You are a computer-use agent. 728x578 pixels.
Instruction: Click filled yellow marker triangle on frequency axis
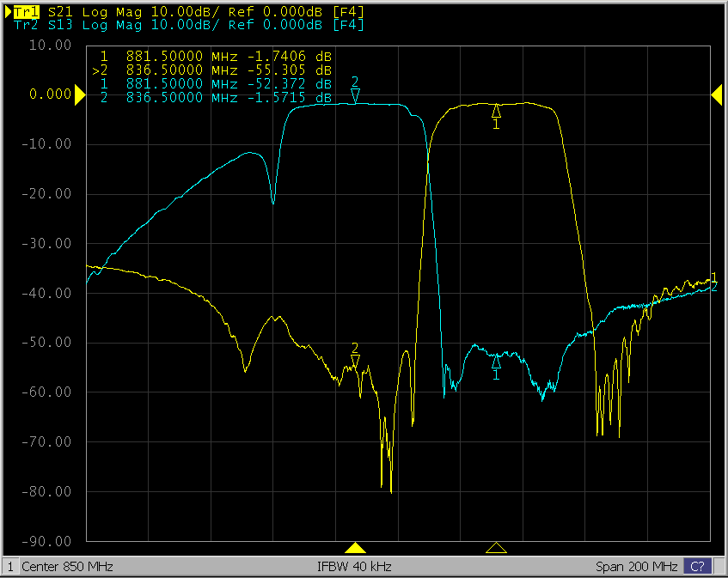click(x=355, y=547)
